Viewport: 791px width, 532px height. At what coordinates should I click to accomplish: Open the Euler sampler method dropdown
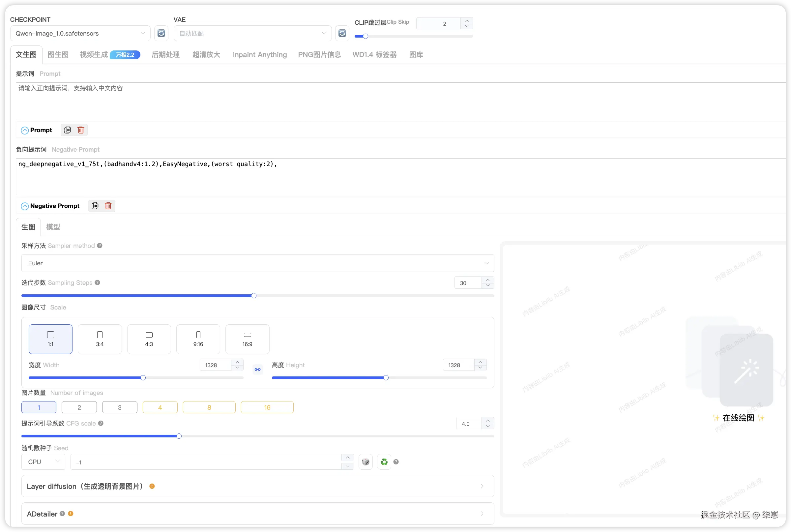257,263
